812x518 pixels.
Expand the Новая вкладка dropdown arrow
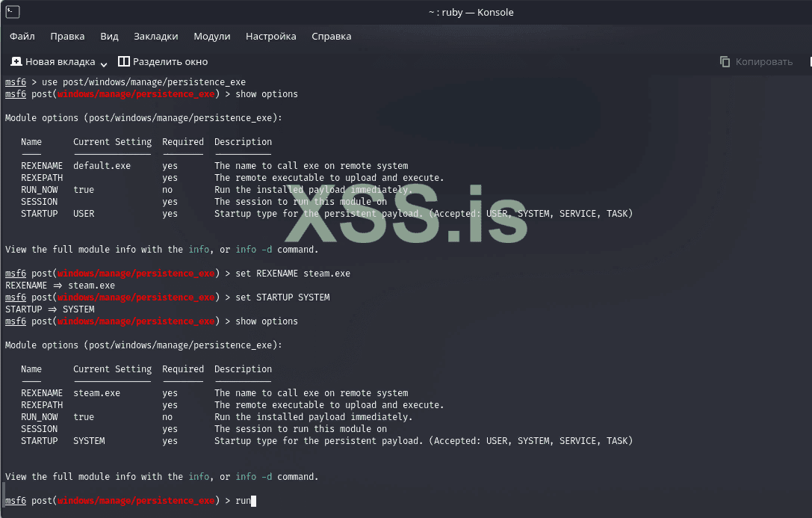[x=104, y=64]
